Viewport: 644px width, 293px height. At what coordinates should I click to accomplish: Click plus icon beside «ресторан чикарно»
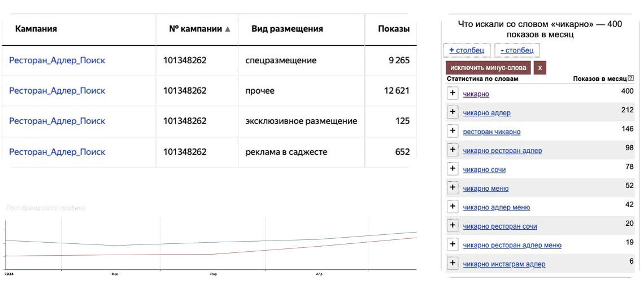pos(452,131)
